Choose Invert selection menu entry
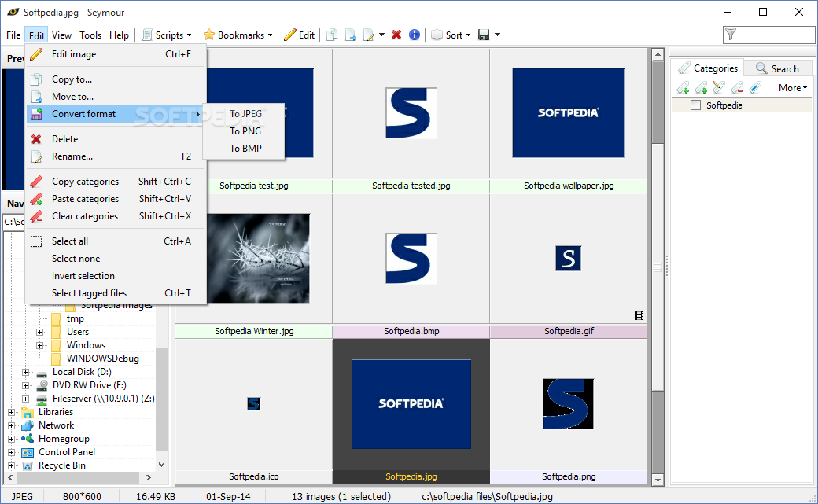818x504 pixels. pos(116,275)
